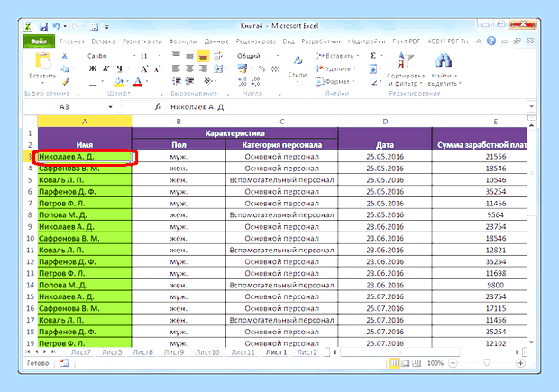Switch to the Лист2 sheet tab
The width and height of the screenshot is (559, 392).
click(x=307, y=352)
